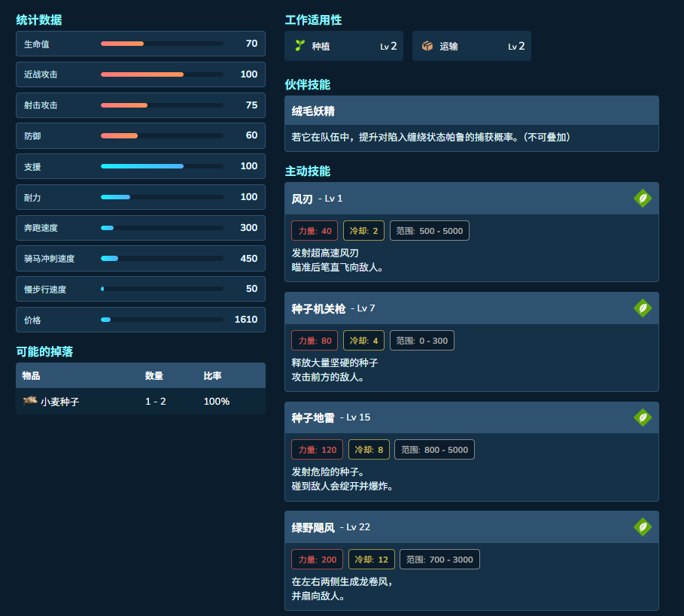Click the 耐力 progress bar
Screen dimensions: 684x616
162,197
